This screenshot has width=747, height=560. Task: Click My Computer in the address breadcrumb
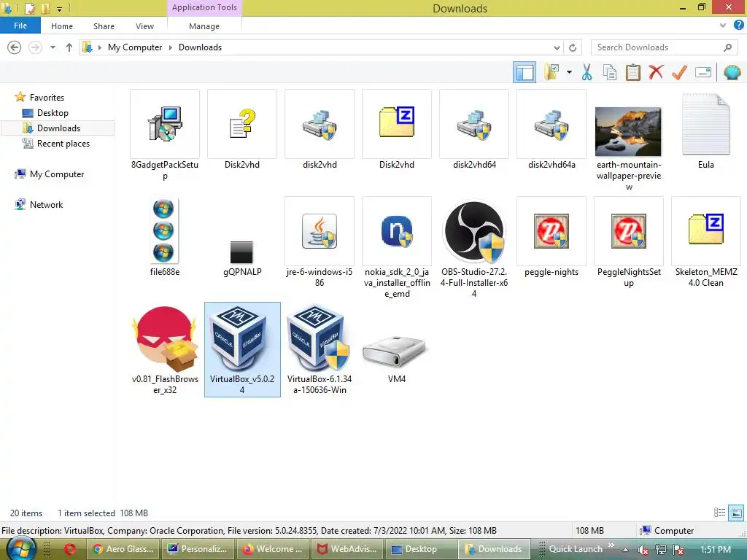pyautogui.click(x=135, y=47)
